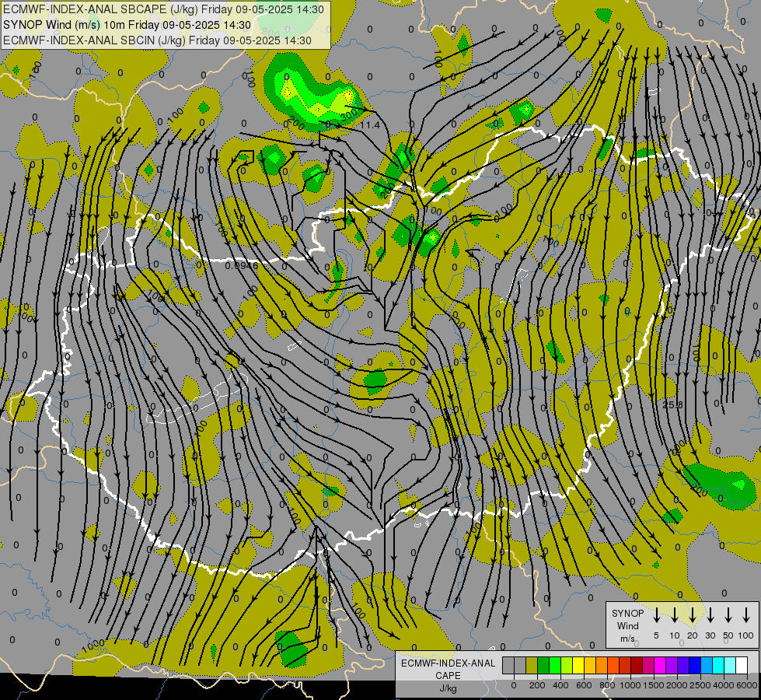761x700 pixels.
Task: Pick the dark green CAPE legend swatch
Action: click(x=543, y=665)
